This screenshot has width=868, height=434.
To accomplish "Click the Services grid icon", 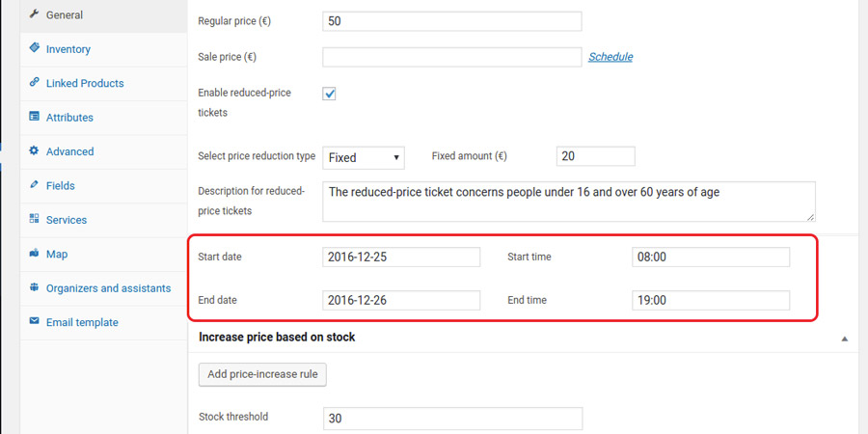I will point(34,220).
